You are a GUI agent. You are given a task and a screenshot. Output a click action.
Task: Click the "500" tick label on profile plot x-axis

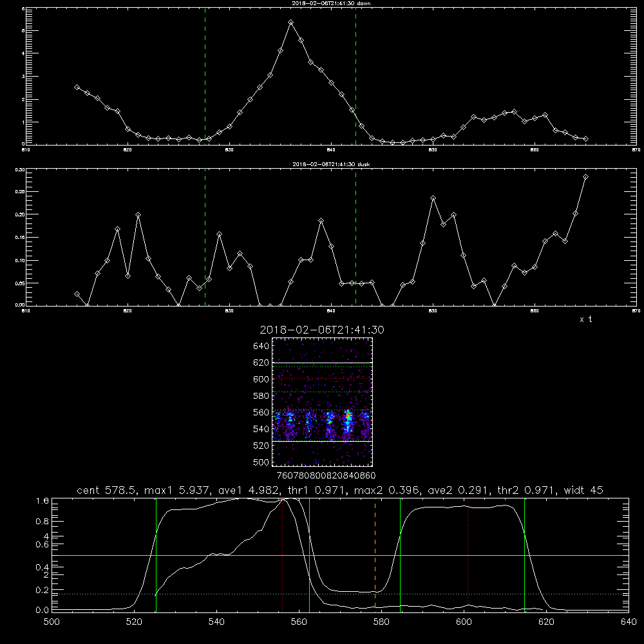coord(52,621)
